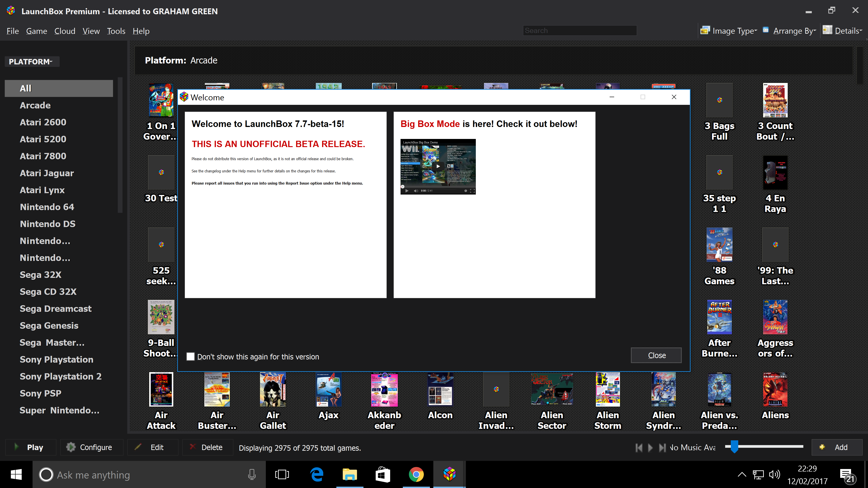868x488 pixels.
Task: Play the Big Box Demo video
Action: coord(438,166)
